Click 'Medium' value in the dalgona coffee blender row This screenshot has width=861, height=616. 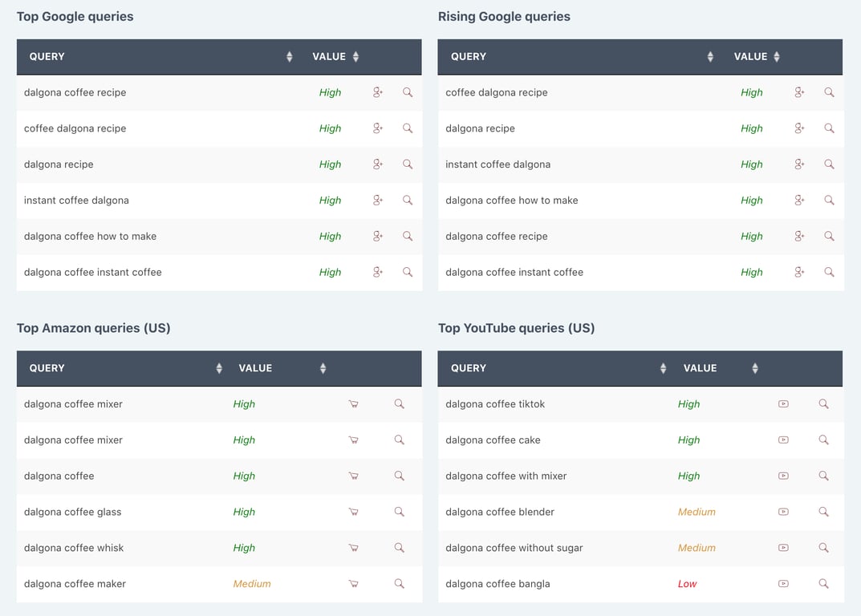[x=697, y=512]
